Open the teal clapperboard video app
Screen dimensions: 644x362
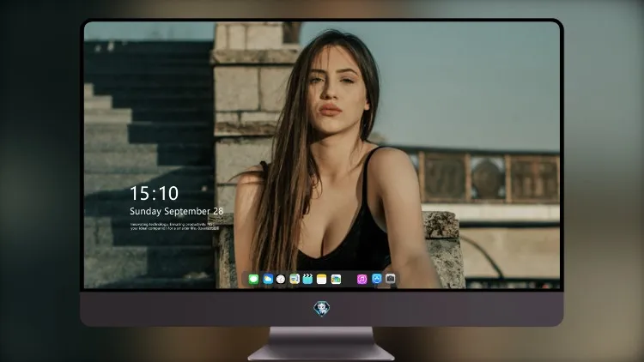[307, 279]
